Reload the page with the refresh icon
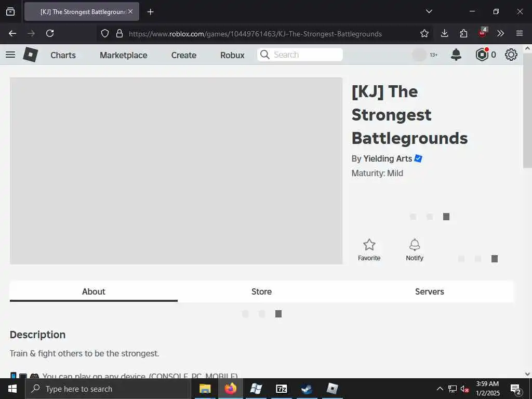This screenshot has width=532, height=399. (50, 33)
